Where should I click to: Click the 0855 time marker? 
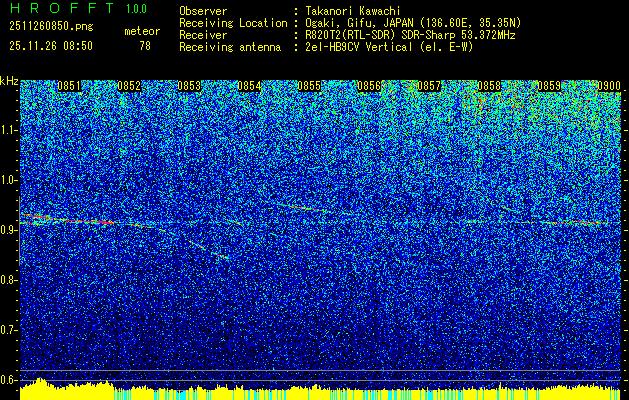[309, 86]
